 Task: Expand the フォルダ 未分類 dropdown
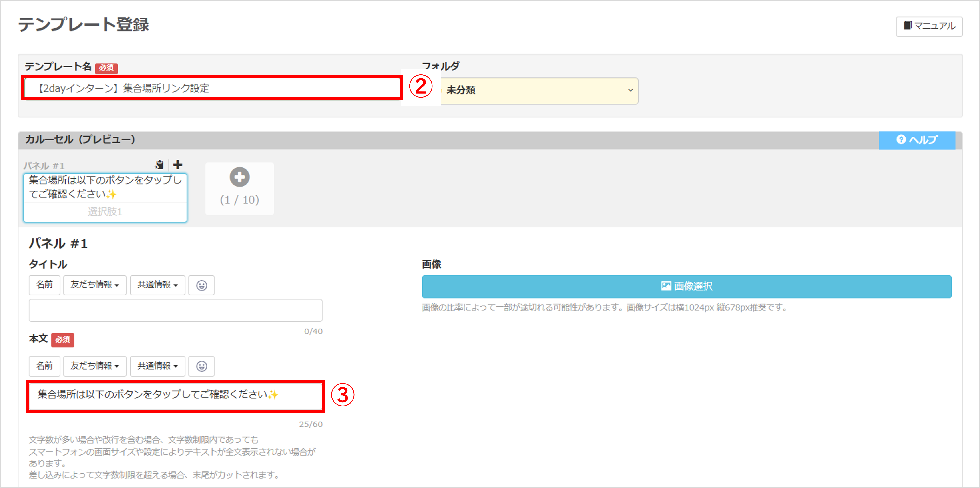538,90
